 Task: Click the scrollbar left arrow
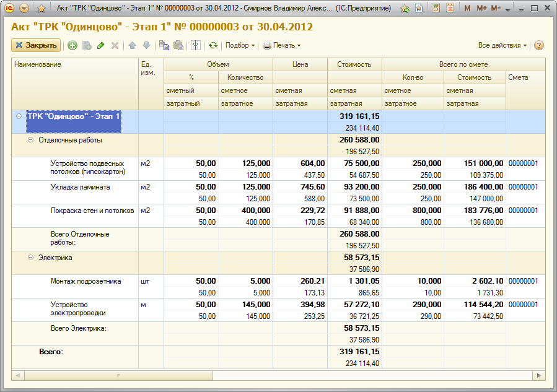click(18, 375)
